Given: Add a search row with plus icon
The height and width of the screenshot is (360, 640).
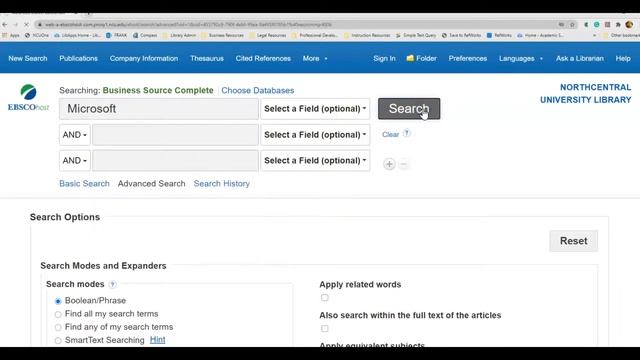Looking at the screenshot, I should [389, 164].
